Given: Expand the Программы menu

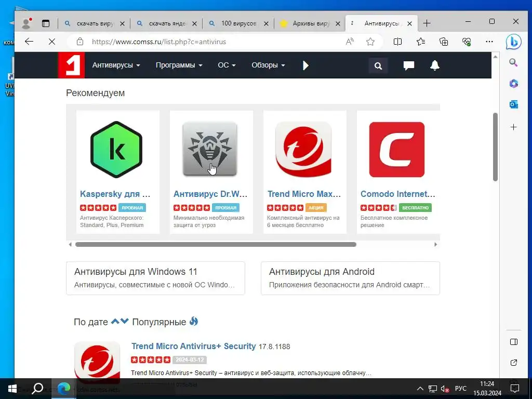Looking at the screenshot, I should pyautogui.click(x=179, y=65).
